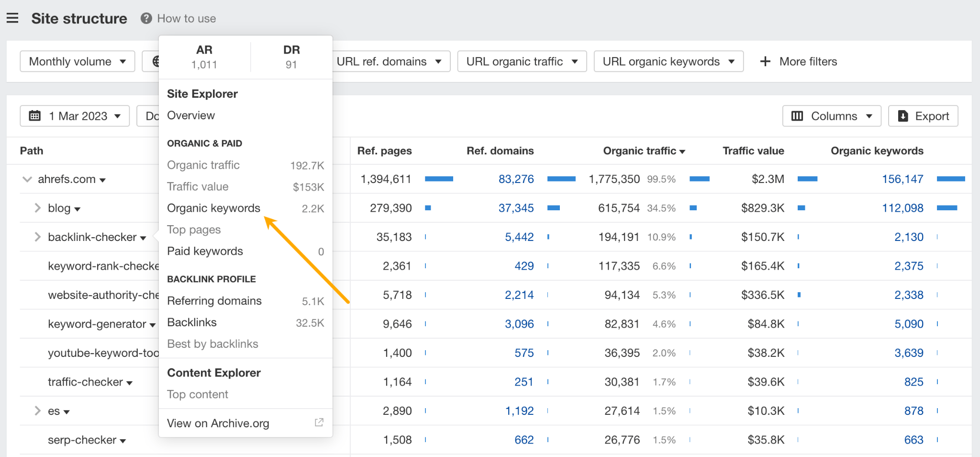Open ref. domains link 5,442

tap(520, 237)
